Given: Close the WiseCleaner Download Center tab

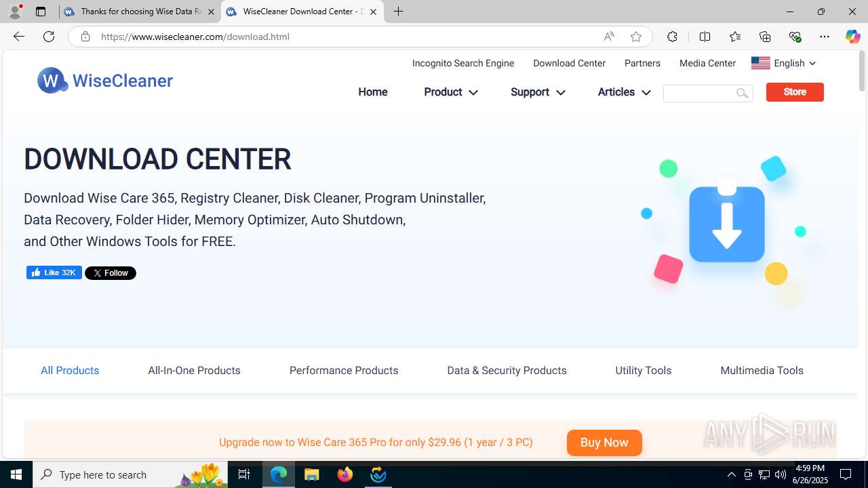Looking at the screenshot, I should click(373, 12).
